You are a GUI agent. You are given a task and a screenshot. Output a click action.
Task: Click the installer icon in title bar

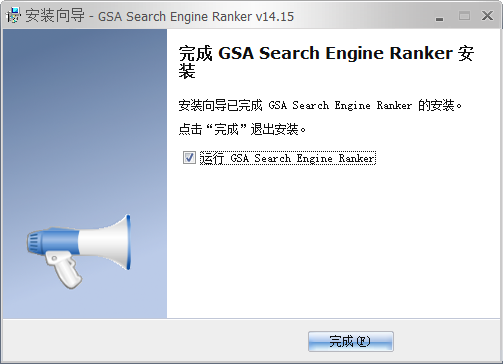[13, 16]
